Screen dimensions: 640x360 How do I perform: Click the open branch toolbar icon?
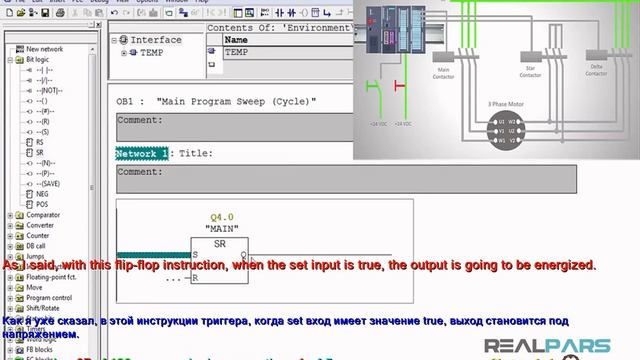(x=327, y=13)
